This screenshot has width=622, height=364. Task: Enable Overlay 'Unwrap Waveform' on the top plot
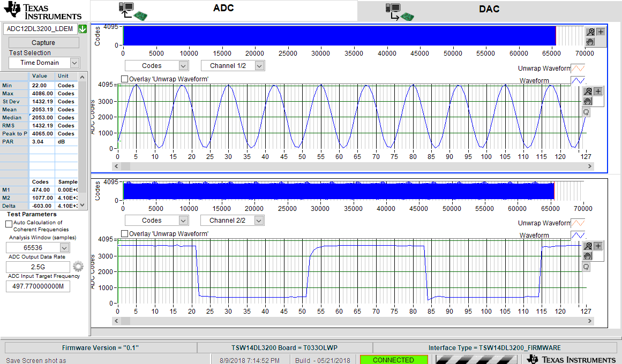124,78
